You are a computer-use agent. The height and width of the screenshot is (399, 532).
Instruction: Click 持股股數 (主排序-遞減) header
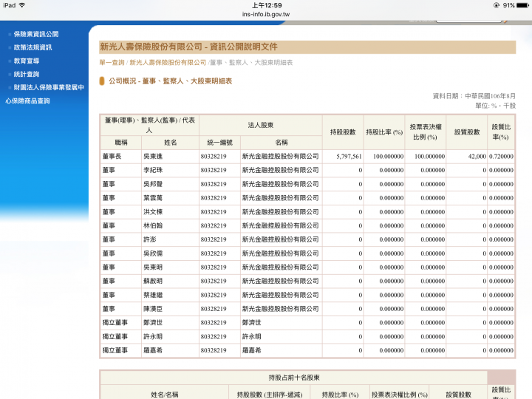(x=270, y=395)
